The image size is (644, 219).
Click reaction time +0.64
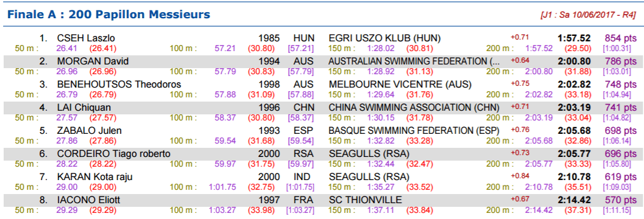tap(520, 60)
